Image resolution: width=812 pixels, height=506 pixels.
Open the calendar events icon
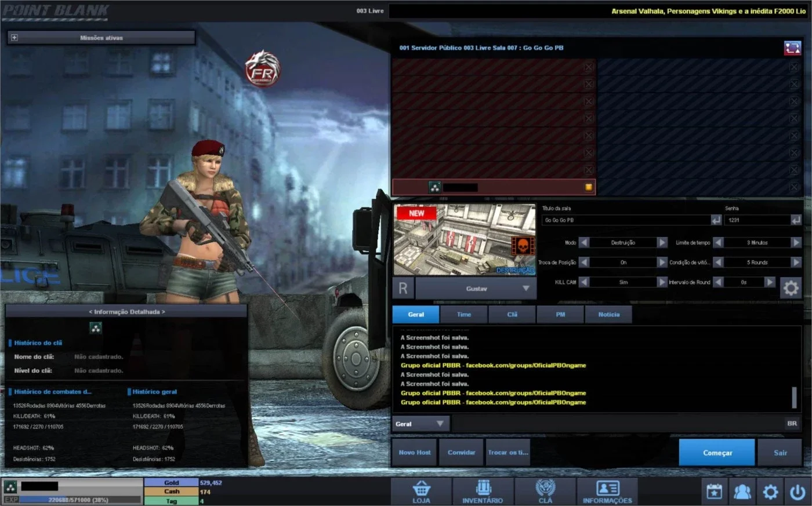click(715, 492)
